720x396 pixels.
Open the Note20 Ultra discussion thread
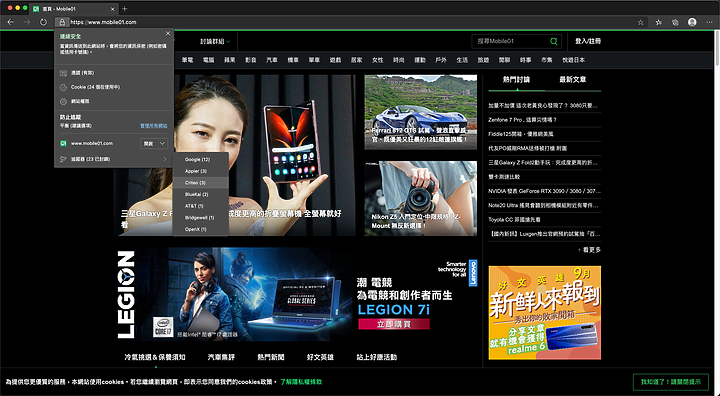pyautogui.click(x=543, y=205)
